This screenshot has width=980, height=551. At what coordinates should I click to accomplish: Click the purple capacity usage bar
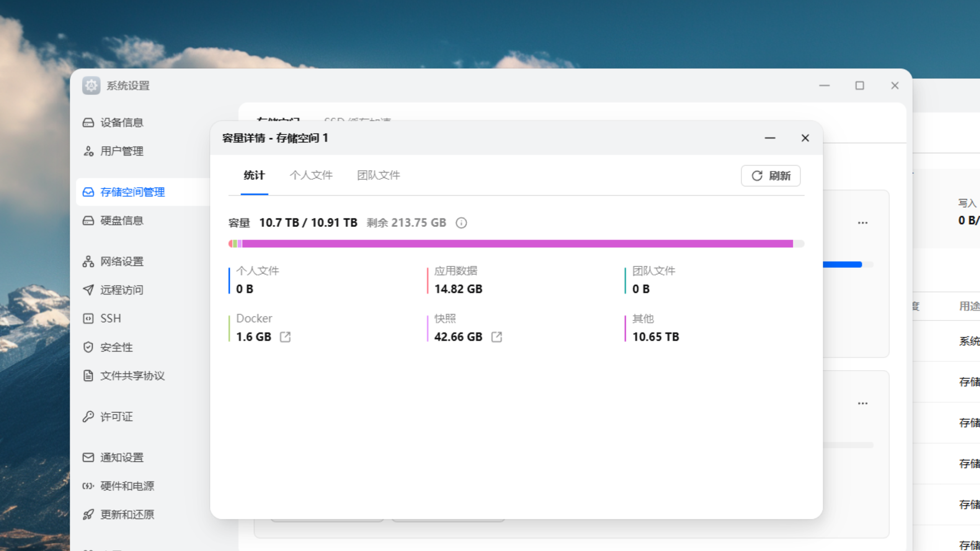[x=517, y=244]
